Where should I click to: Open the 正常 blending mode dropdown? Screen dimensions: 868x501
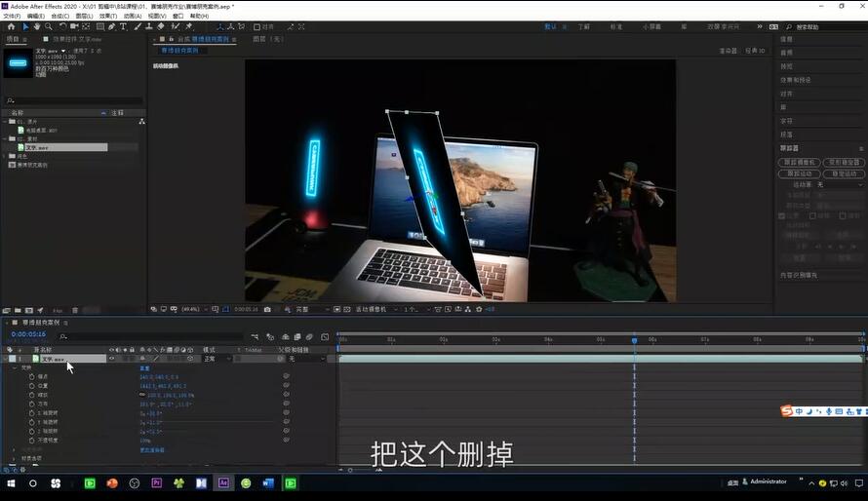[217, 359]
